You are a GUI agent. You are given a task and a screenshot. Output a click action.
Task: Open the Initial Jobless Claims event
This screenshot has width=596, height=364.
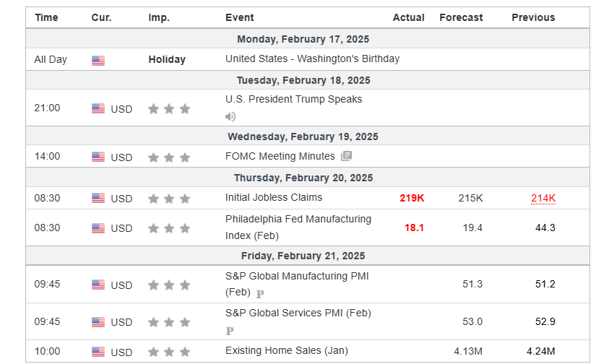click(x=274, y=198)
